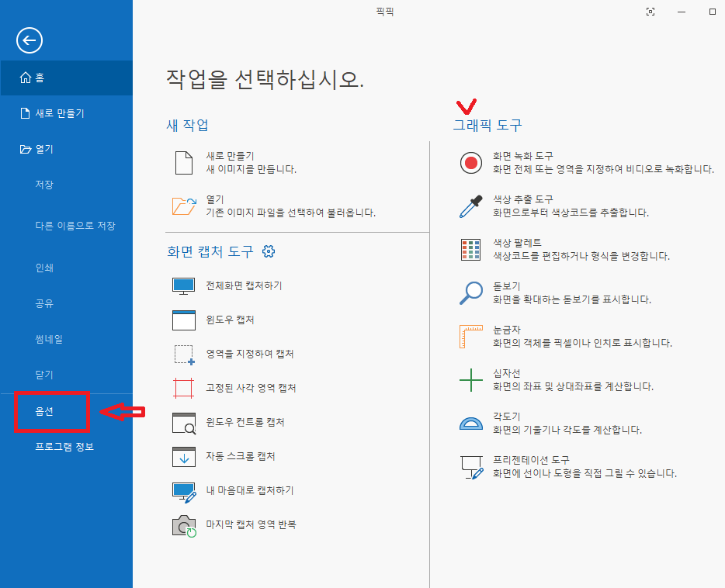The image size is (725, 588).
Task: Click the 고정된 사각 영역 캡처 label
Action: point(251,388)
